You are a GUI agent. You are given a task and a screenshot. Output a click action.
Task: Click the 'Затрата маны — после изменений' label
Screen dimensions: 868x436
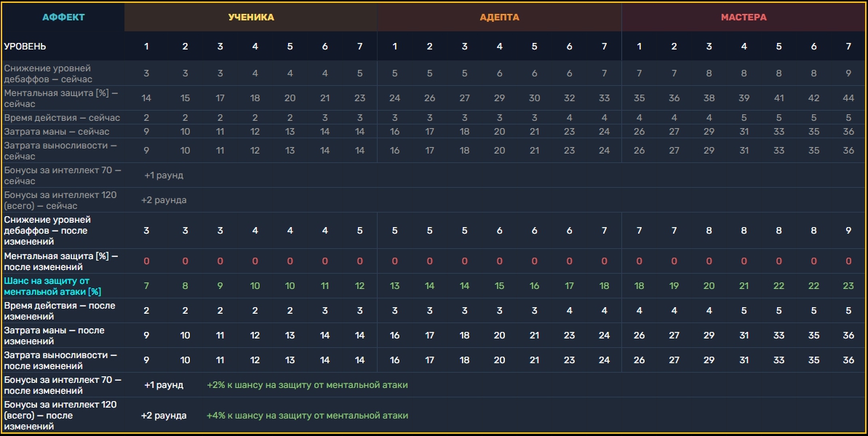tap(55, 336)
